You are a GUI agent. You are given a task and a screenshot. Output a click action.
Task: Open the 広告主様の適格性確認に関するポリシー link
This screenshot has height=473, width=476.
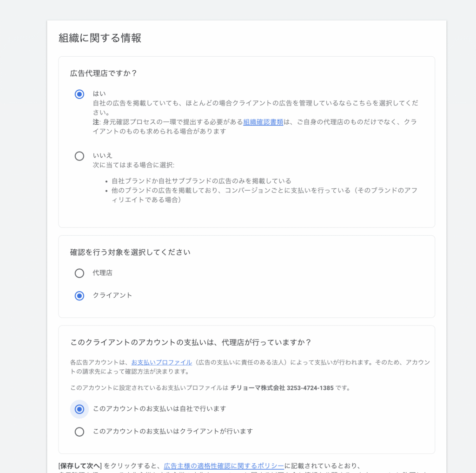(x=224, y=466)
